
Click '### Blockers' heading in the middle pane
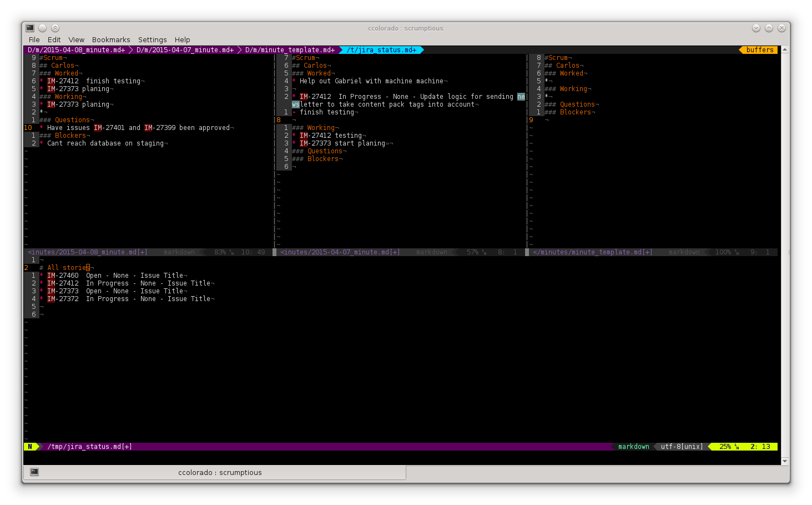[317, 159]
